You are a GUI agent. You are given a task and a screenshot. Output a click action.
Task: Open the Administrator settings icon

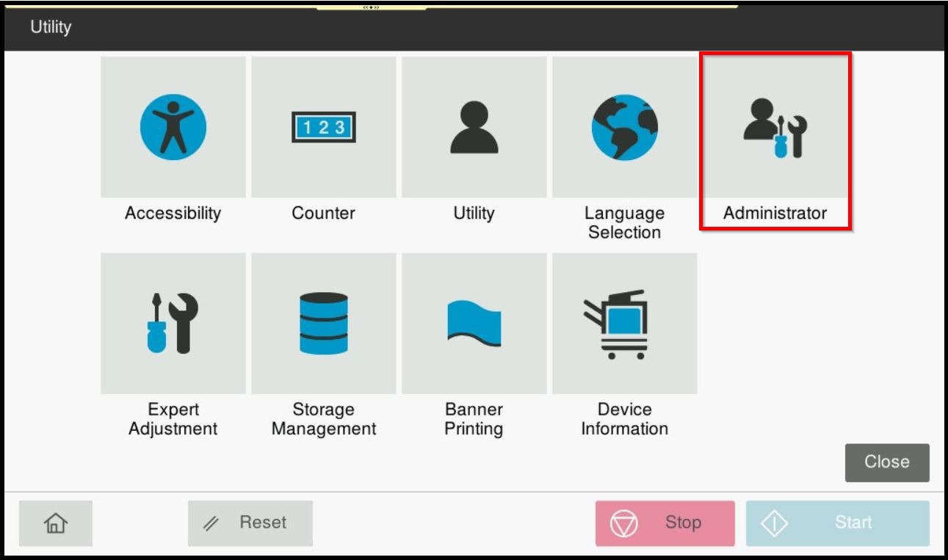coord(775,127)
